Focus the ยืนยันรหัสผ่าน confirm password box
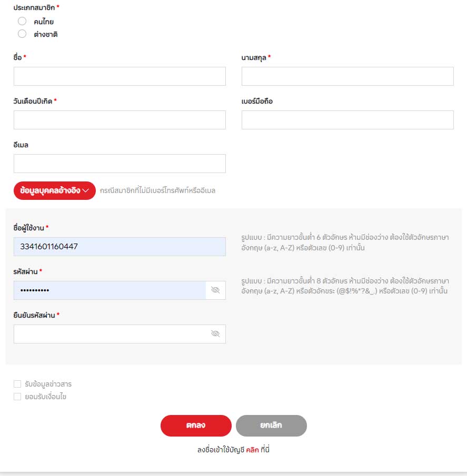 coord(111,334)
